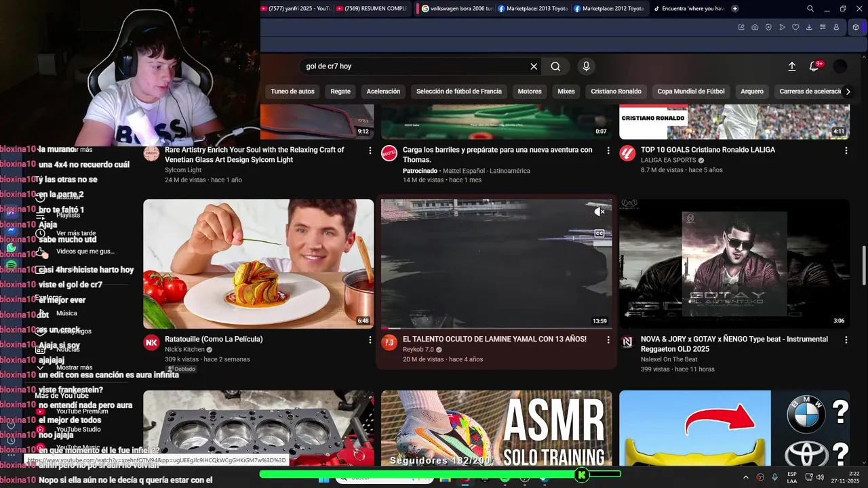Screen dimensions: 868x488
Task: Click the Lamine Yamal preview progress bar
Action: (x=496, y=328)
